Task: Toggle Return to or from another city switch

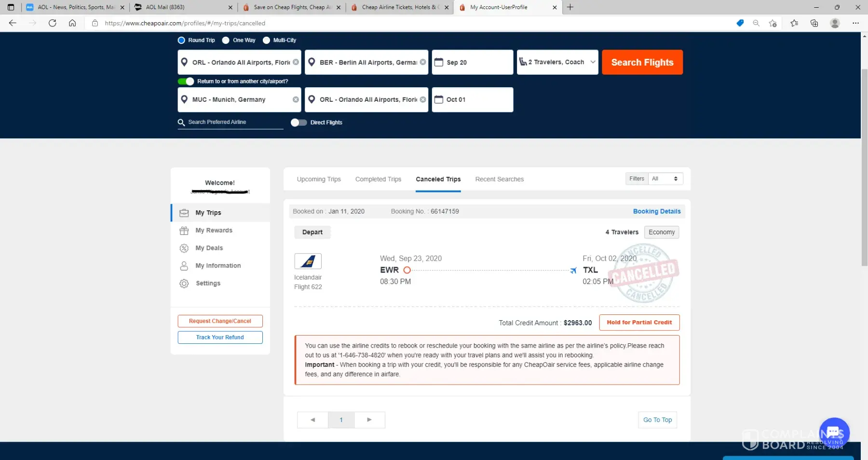Action: (186, 81)
